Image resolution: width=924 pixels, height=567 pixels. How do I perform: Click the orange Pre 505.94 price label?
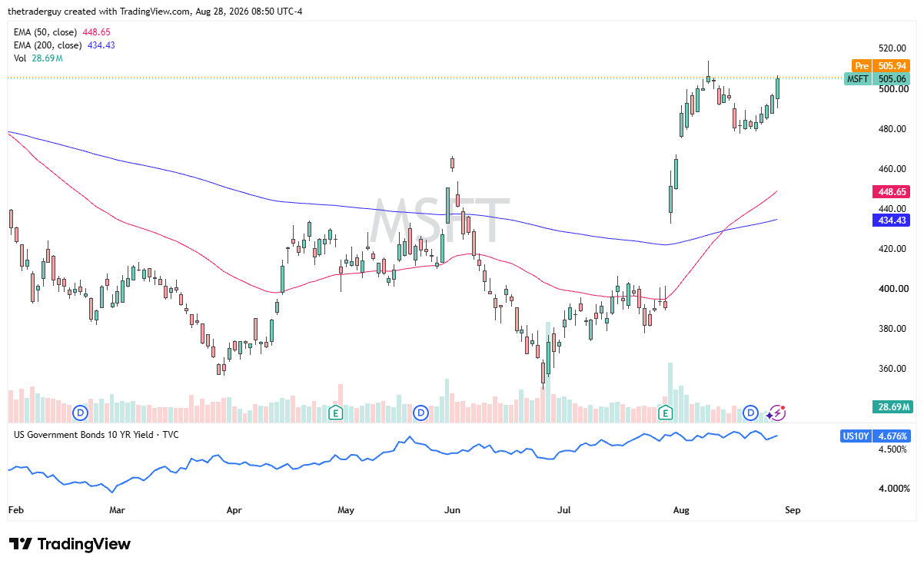click(x=881, y=66)
